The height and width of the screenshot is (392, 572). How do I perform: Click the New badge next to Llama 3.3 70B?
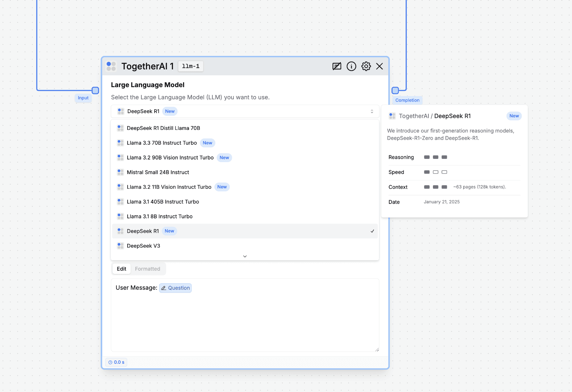tap(207, 143)
